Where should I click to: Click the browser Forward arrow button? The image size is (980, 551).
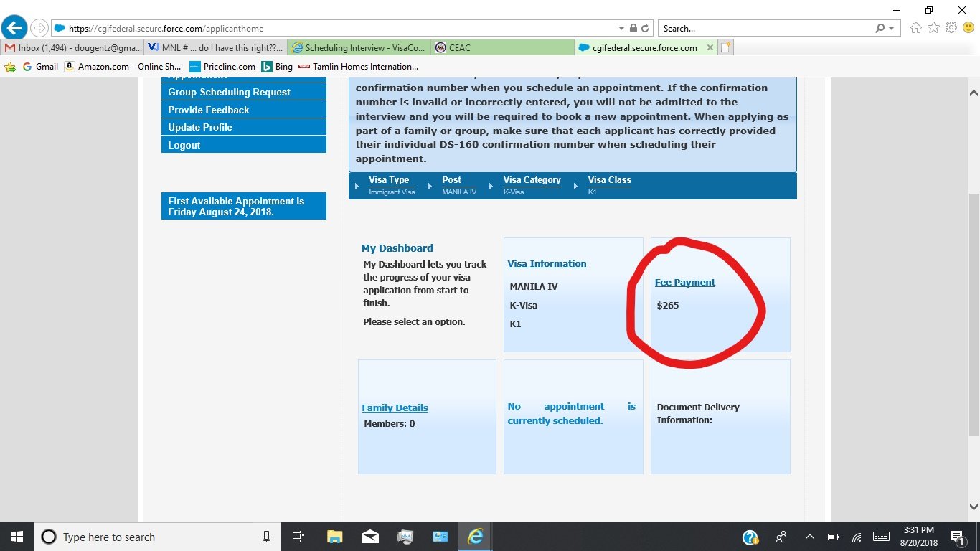[x=39, y=29]
